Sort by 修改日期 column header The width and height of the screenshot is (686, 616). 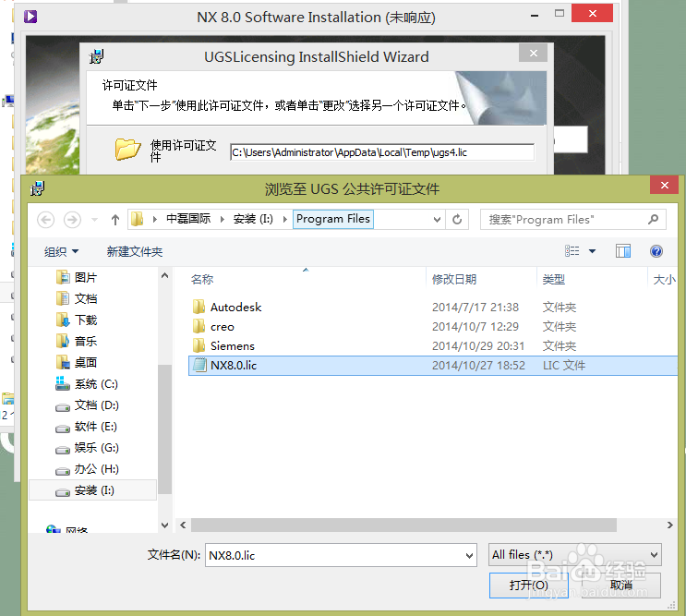[454, 279]
